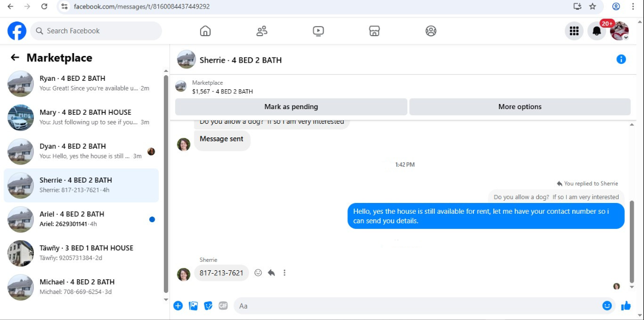Reload the page

44,6
